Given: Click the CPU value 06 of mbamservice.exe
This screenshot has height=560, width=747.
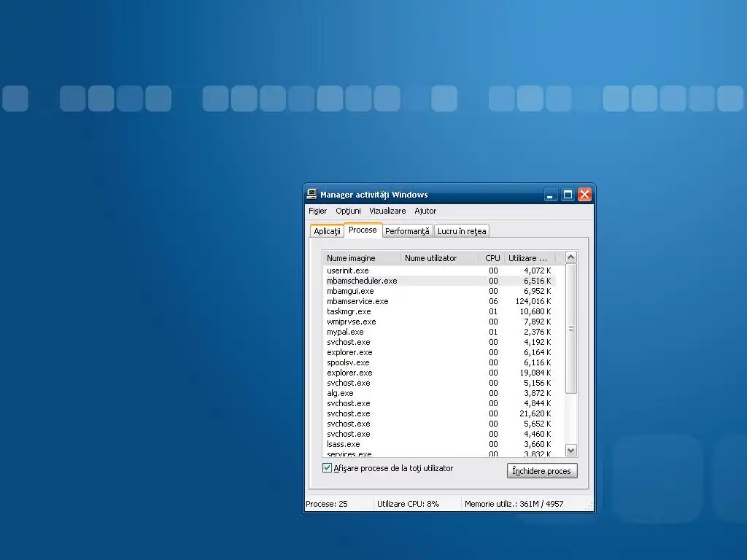Looking at the screenshot, I should (493, 301).
